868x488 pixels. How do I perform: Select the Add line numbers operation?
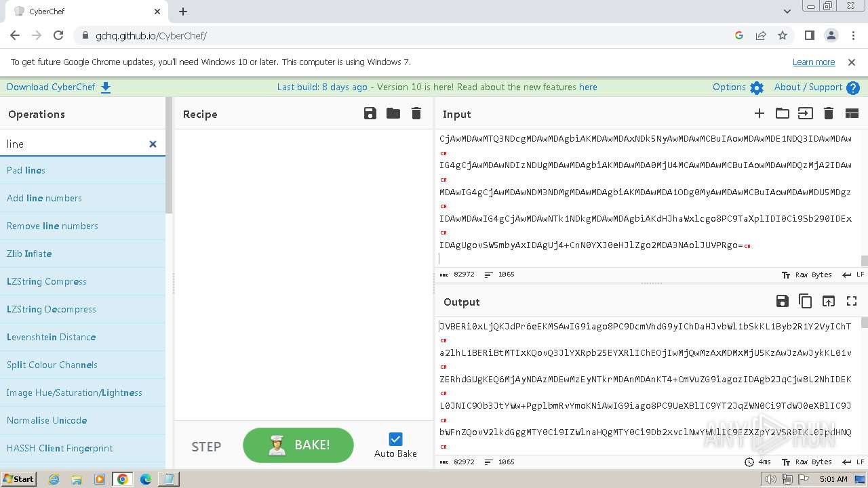click(x=83, y=198)
